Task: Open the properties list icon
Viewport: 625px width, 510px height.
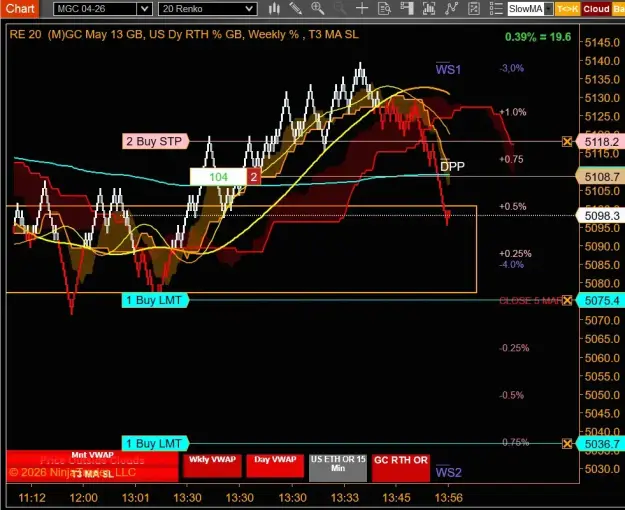Action: point(496,8)
